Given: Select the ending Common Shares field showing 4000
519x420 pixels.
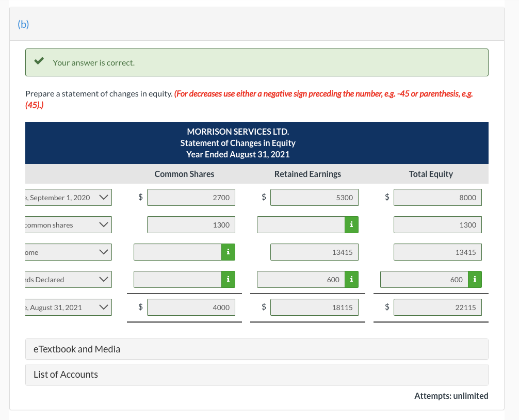Looking at the screenshot, I should [x=191, y=307].
